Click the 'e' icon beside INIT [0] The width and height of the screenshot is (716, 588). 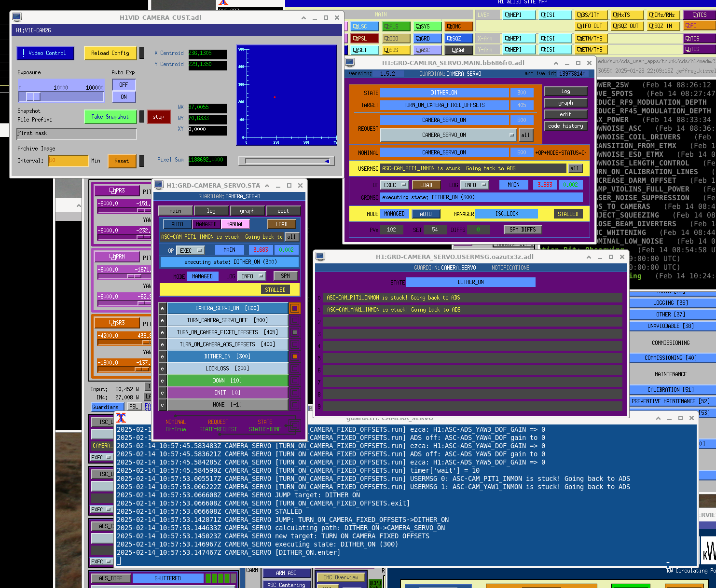pyautogui.click(x=163, y=393)
